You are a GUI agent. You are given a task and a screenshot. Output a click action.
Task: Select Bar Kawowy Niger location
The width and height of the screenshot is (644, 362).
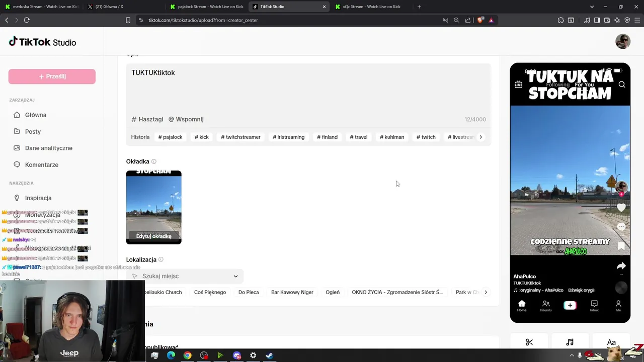(x=292, y=292)
